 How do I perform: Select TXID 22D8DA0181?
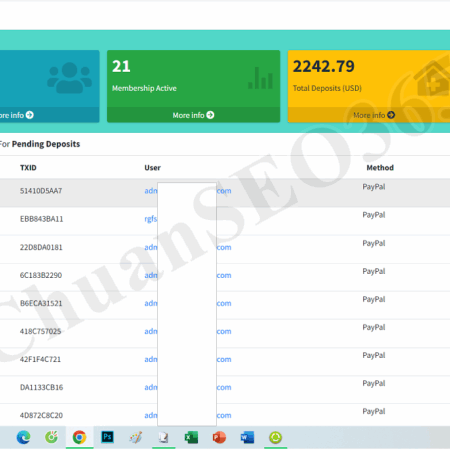click(41, 247)
